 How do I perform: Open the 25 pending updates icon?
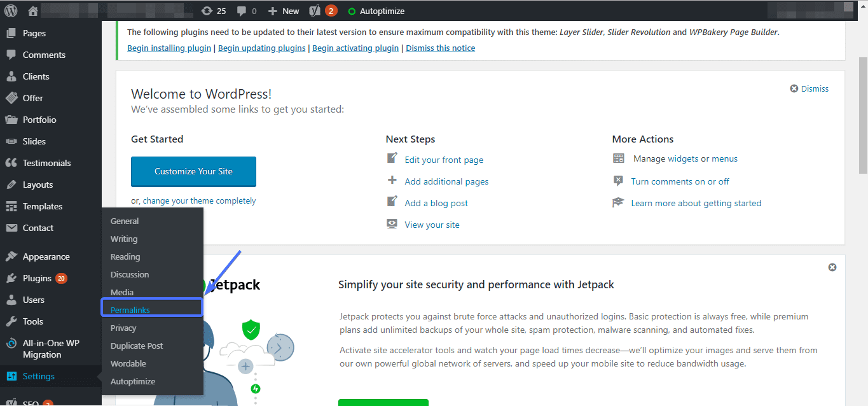[214, 11]
